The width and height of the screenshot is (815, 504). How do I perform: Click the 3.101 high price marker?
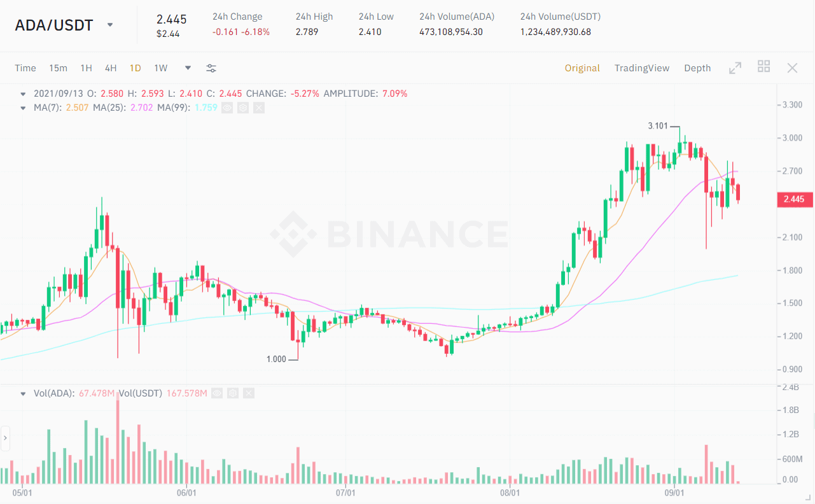click(658, 126)
